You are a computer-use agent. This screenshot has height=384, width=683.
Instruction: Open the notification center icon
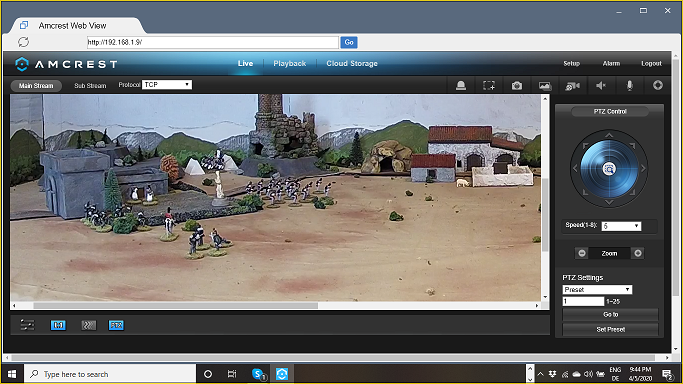click(x=667, y=374)
